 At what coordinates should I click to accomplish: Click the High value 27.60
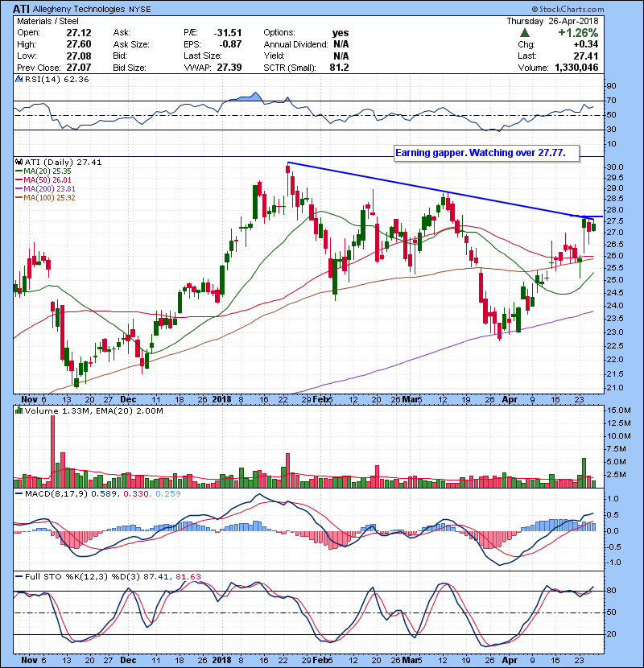point(79,44)
